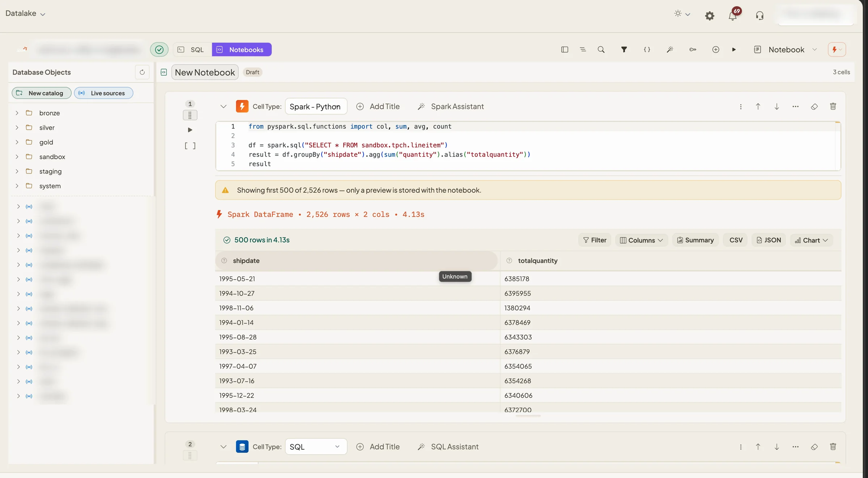Open cell 1 vertical dots menu
The image size is (868, 478).
click(x=741, y=106)
